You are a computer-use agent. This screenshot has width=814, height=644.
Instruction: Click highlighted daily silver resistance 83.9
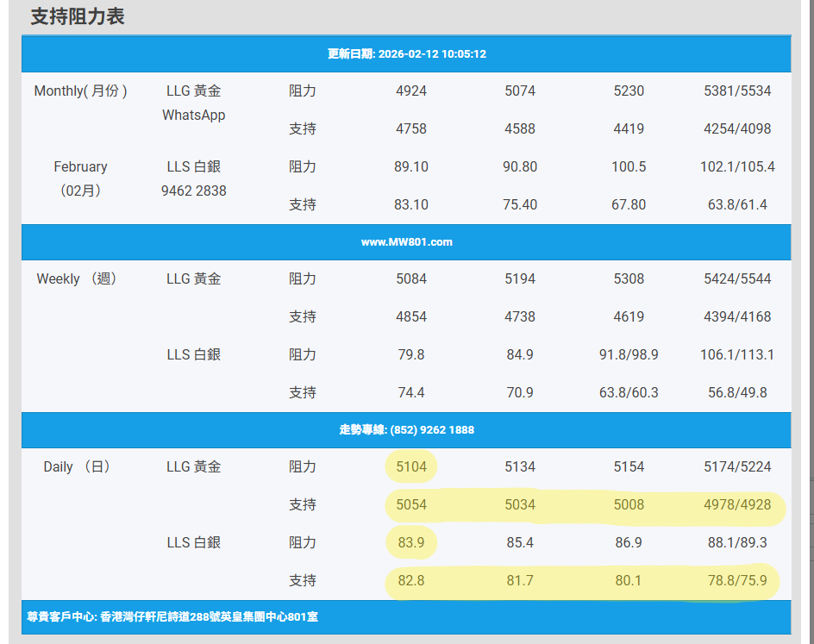click(x=411, y=542)
